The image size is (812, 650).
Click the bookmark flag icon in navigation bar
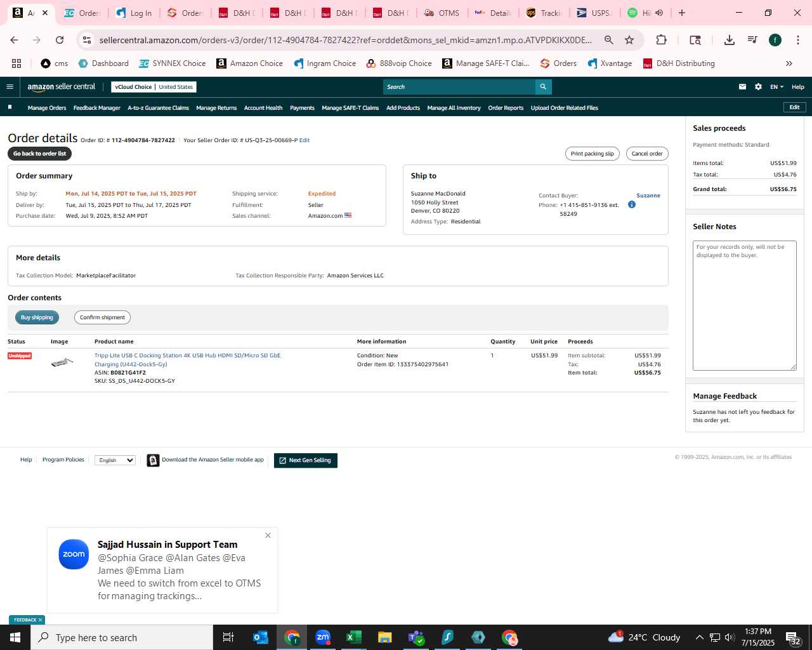10,107
